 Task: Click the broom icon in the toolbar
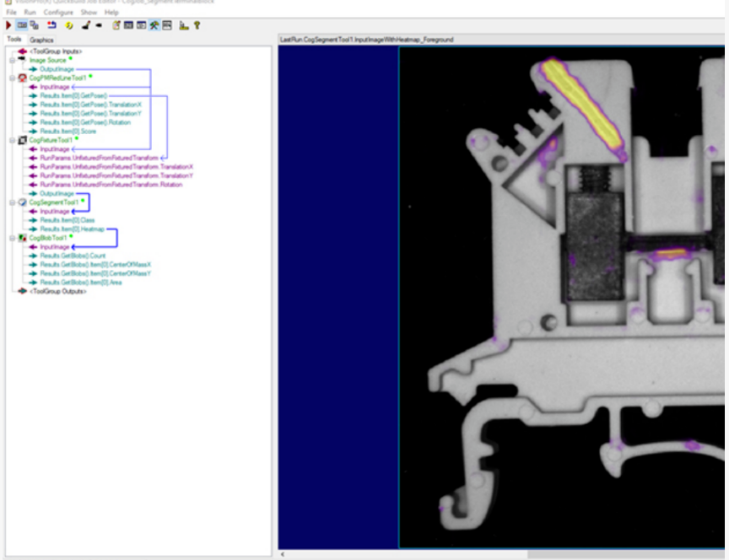(85, 26)
